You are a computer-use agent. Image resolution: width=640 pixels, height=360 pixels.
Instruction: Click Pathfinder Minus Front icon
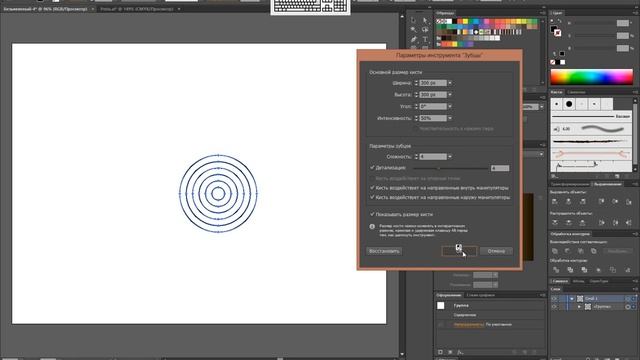568,251
